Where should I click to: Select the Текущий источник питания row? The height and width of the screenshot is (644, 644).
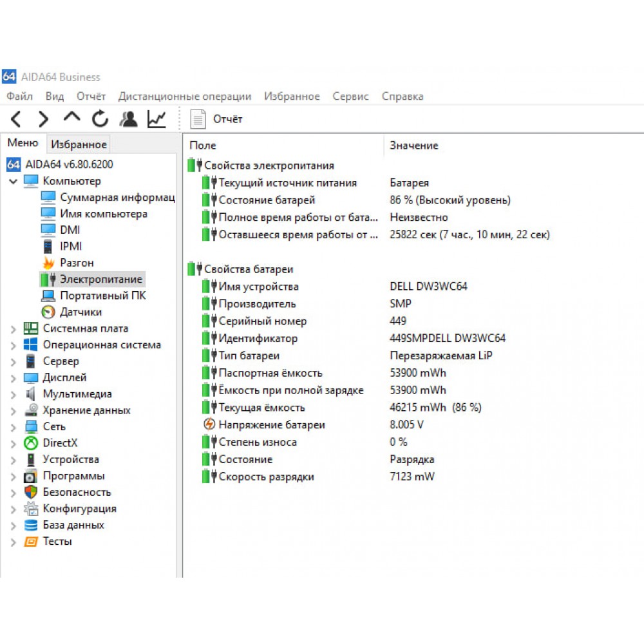tap(414, 183)
